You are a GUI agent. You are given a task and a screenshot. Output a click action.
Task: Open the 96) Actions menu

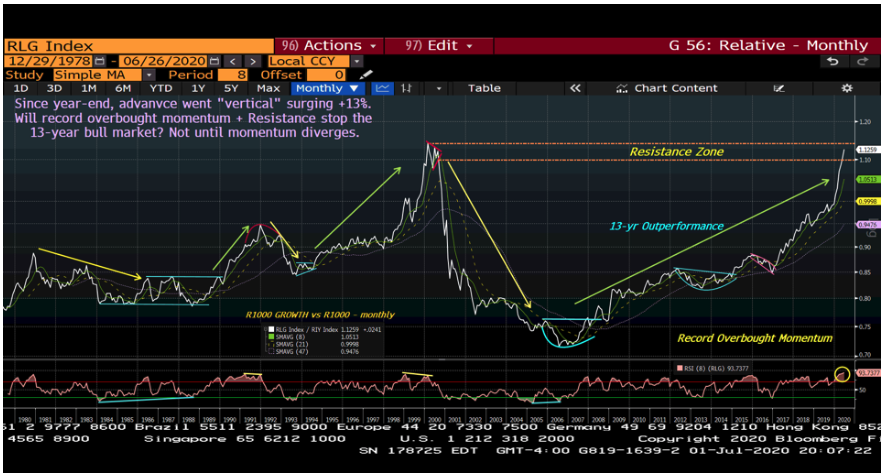(x=329, y=46)
